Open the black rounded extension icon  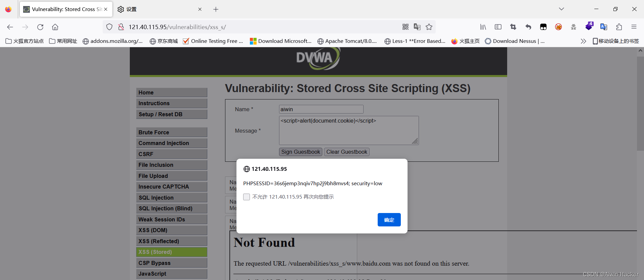pyautogui.click(x=543, y=27)
